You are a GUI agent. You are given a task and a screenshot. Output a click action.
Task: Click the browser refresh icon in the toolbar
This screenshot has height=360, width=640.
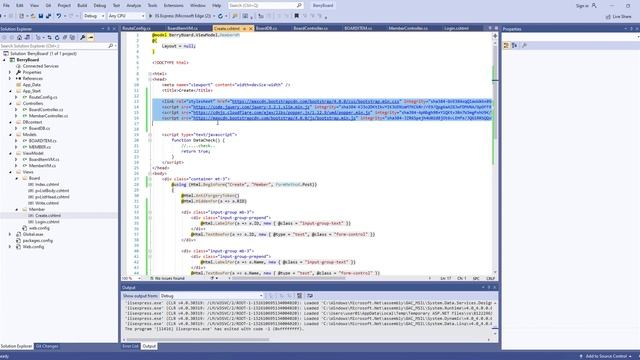pos(220,16)
